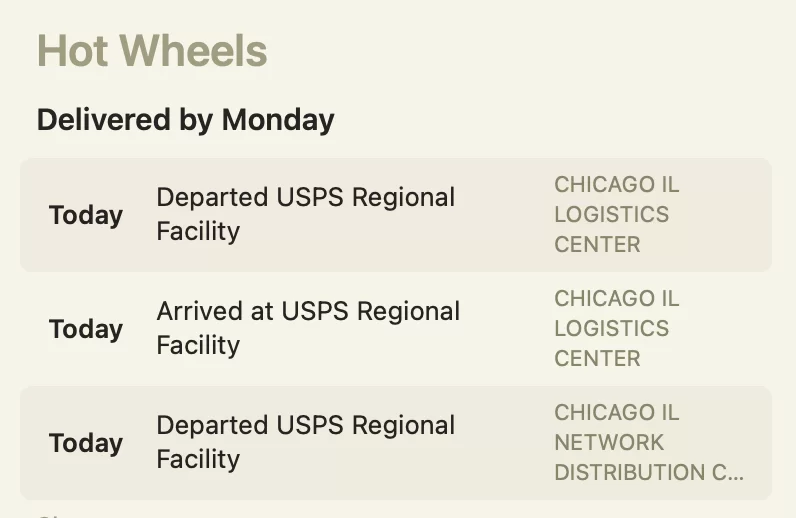Click the word Hot in the title
796x518 pixels.
pyautogui.click(x=73, y=51)
